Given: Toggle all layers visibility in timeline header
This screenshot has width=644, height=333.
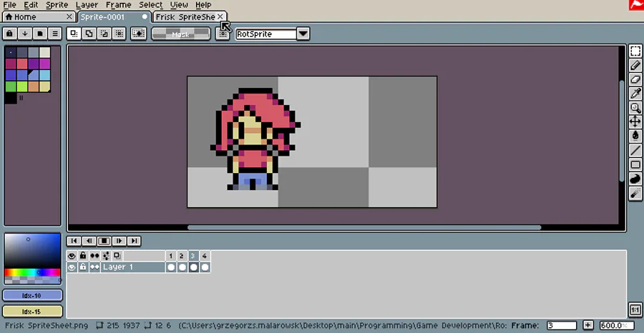Looking at the screenshot, I should (x=72, y=256).
